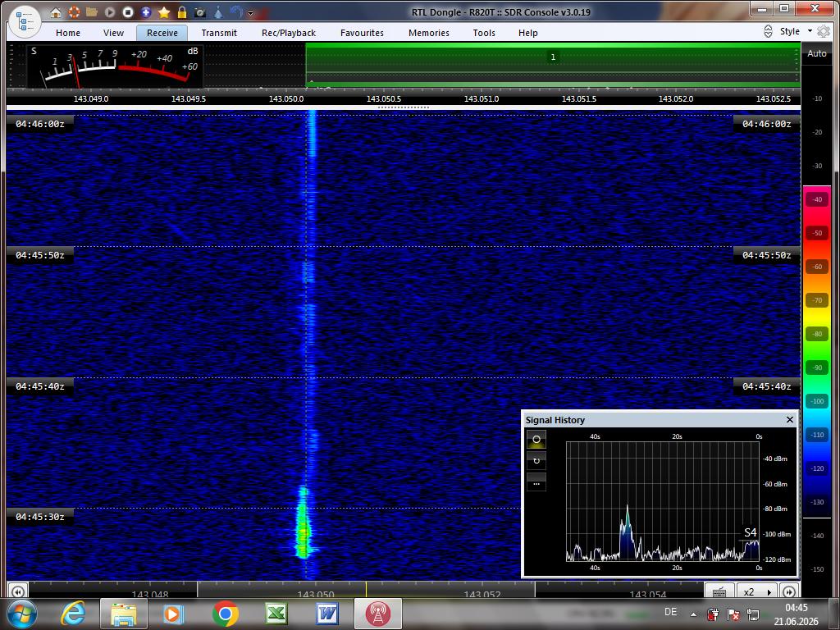
Task: Click the strong green signal burst in the waterfall
Action: 304,527
